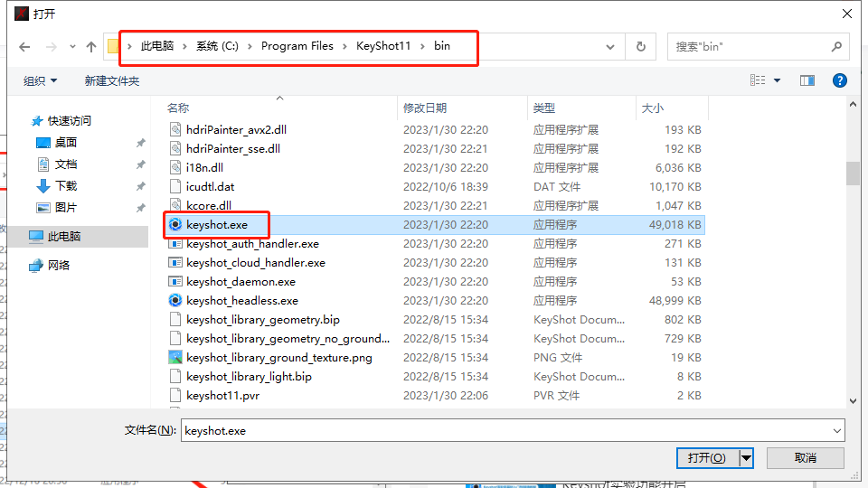Viewport: 868px width, 488px height.
Task: Go back with the left arrow button
Action: pyautogui.click(x=24, y=47)
